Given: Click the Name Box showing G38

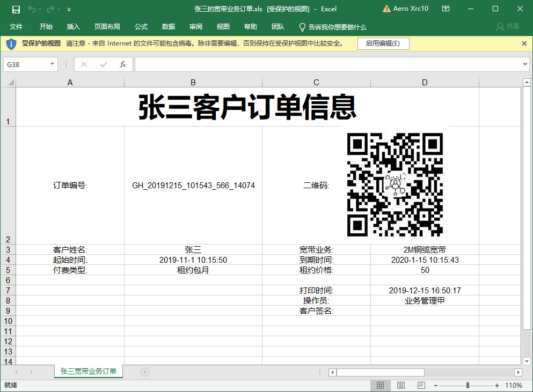Looking at the screenshot, I should coord(26,64).
